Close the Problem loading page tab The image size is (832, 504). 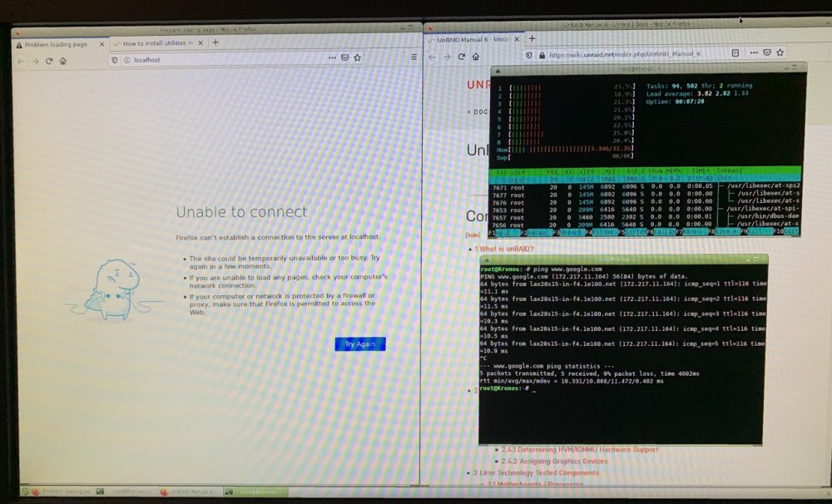[x=102, y=44]
